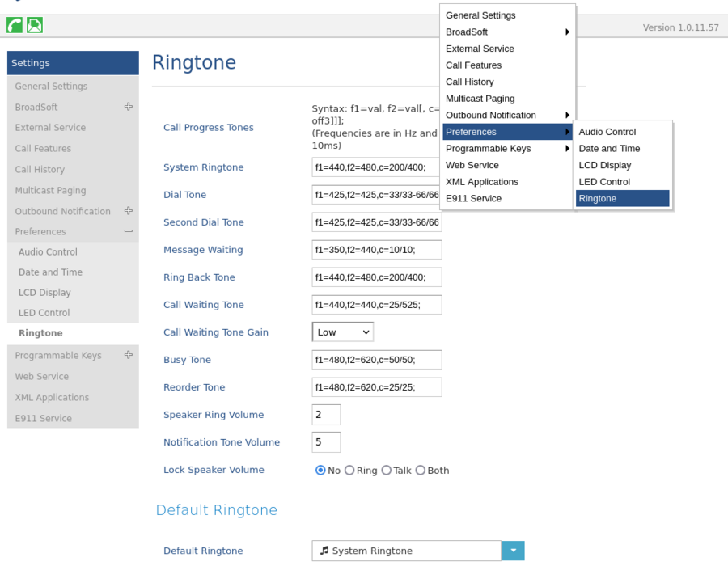Viewport: 728px width, 566px height.
Task: Click the Ring Back Tone input field
Action: 376,277
